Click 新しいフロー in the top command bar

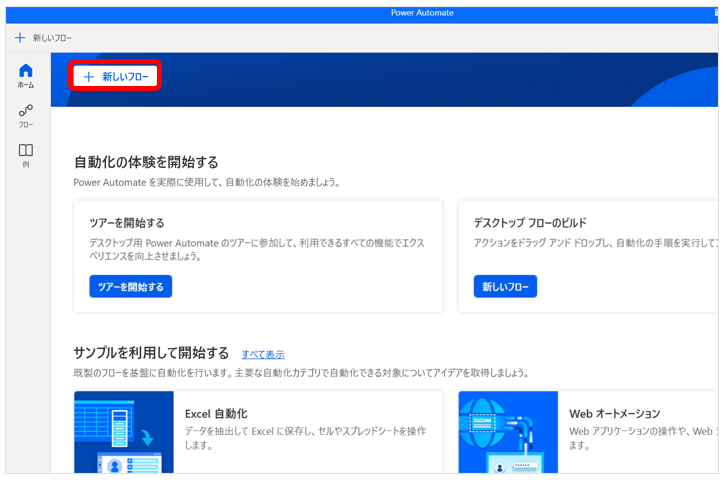(43, 38)
